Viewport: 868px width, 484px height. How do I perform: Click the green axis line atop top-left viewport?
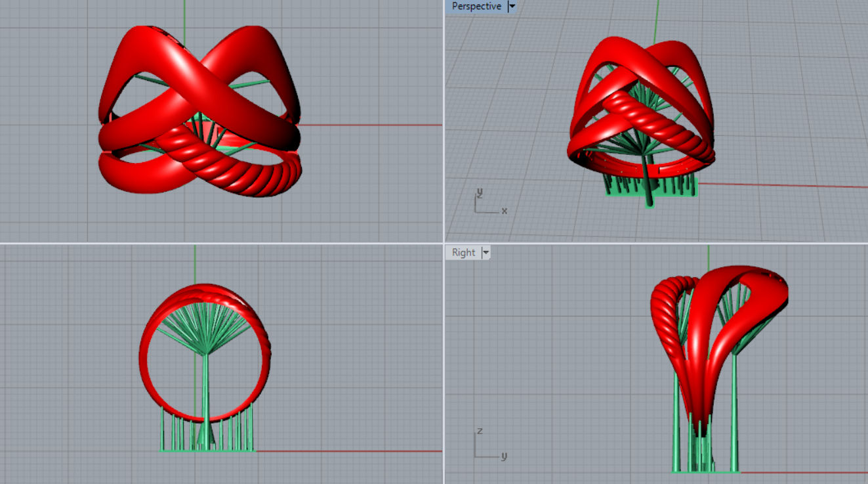(x=185, y=12)
